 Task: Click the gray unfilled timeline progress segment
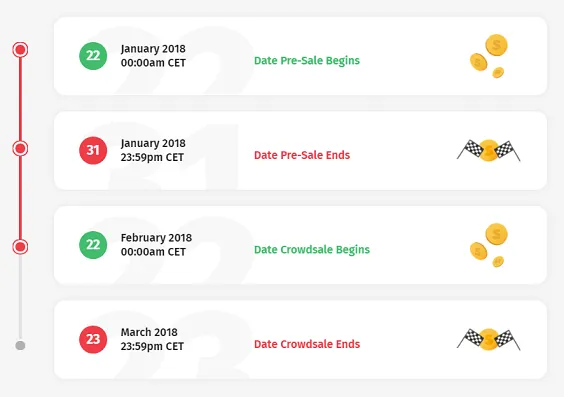[x=20, y=298]
